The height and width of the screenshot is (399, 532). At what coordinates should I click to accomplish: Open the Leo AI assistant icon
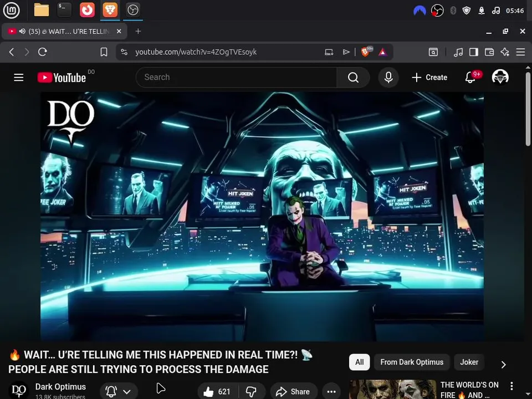pos(505,52)
